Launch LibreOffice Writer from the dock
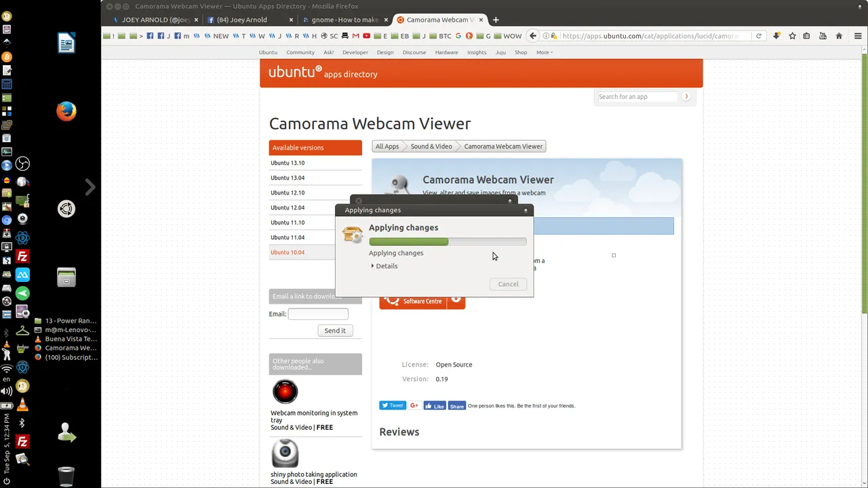 coord(66,43)
